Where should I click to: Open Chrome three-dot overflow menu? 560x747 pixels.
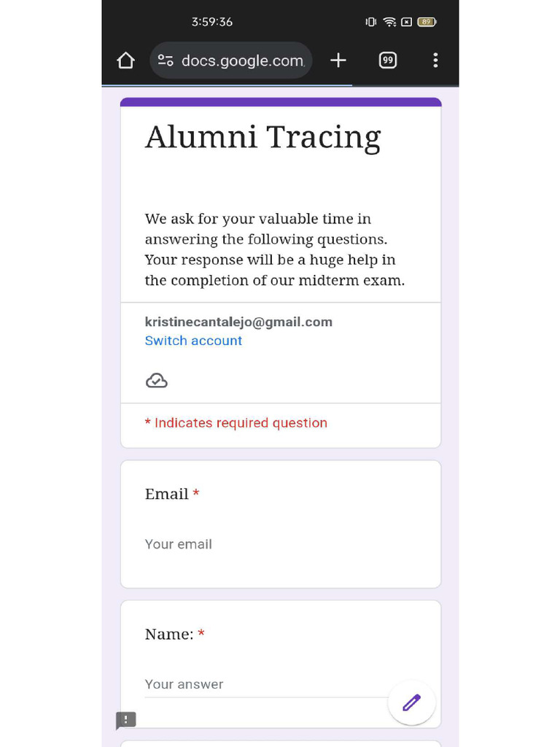coord(435,61)
